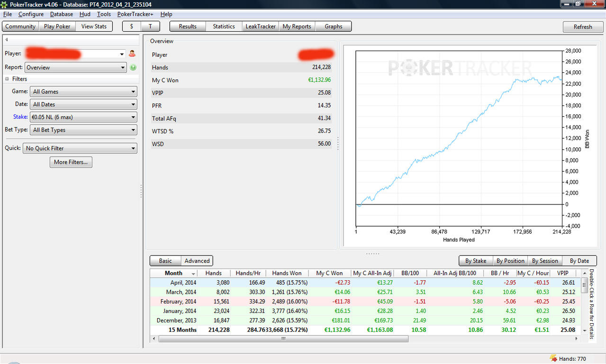Click the table's vertical scrollbar up arrow
606x364 pixels.
pos(584,272)
